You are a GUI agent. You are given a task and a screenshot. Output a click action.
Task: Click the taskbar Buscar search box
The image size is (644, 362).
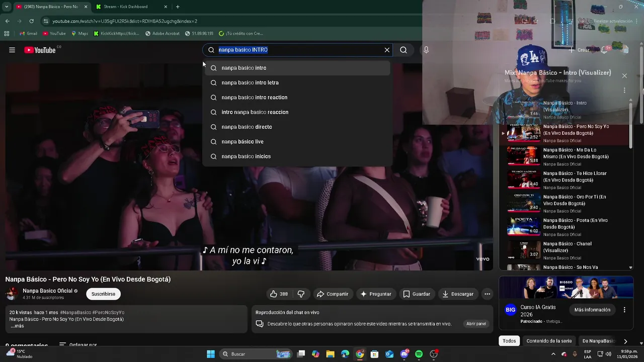(x=256, y=354)
